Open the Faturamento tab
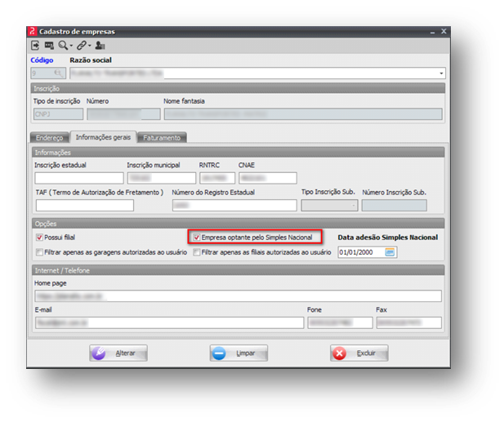This screenshot has width=504, height=422. pos(162,137)
